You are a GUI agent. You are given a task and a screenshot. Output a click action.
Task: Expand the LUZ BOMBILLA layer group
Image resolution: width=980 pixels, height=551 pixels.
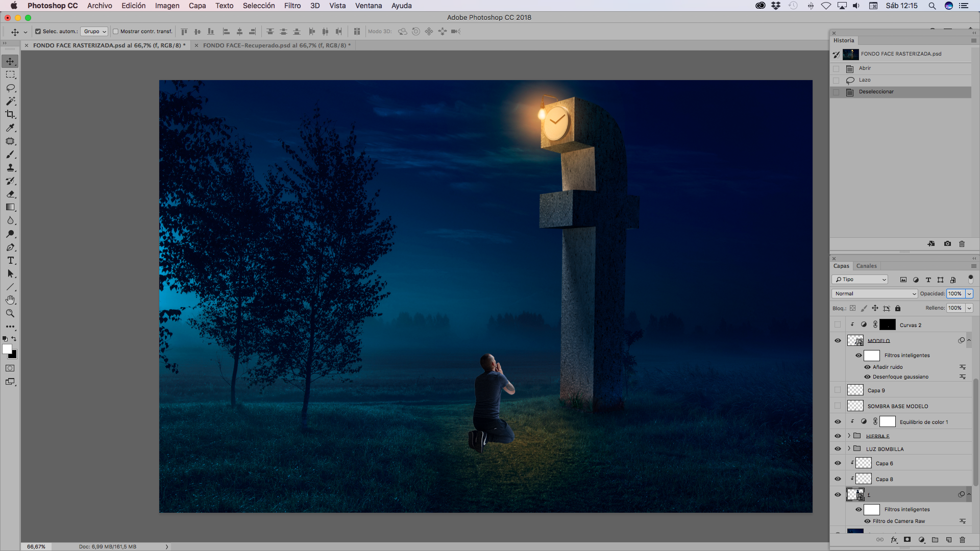[849, 449]
